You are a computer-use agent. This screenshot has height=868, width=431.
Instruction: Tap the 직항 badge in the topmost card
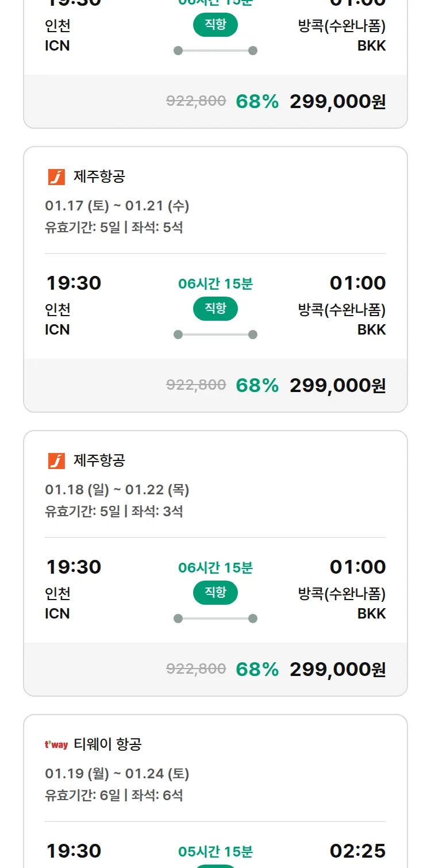click(x=215, y=25)
